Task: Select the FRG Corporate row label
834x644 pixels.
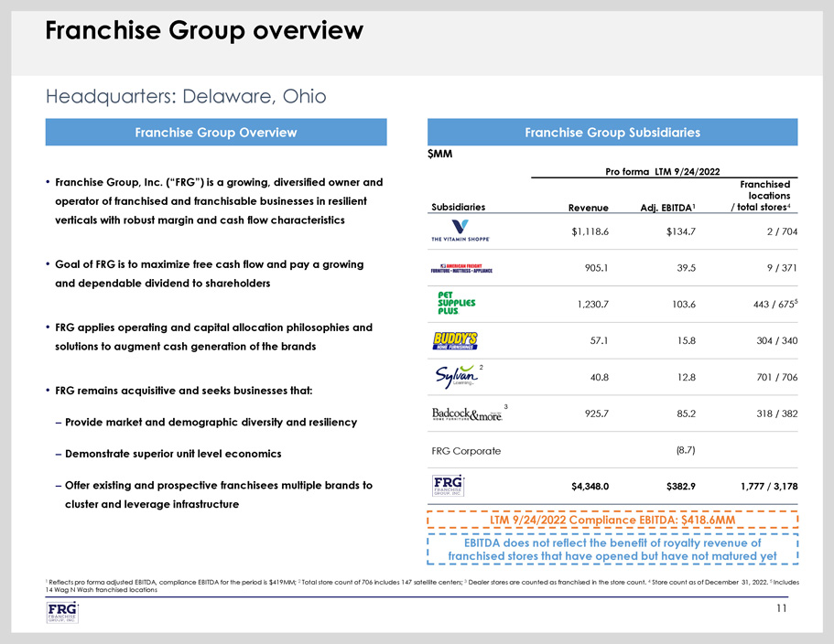Action: point(465,451)
